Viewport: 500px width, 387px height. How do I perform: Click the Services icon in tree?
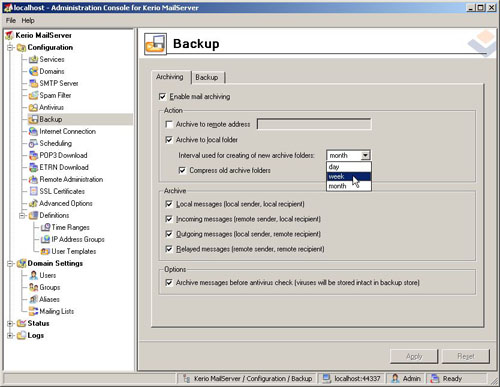33,59
